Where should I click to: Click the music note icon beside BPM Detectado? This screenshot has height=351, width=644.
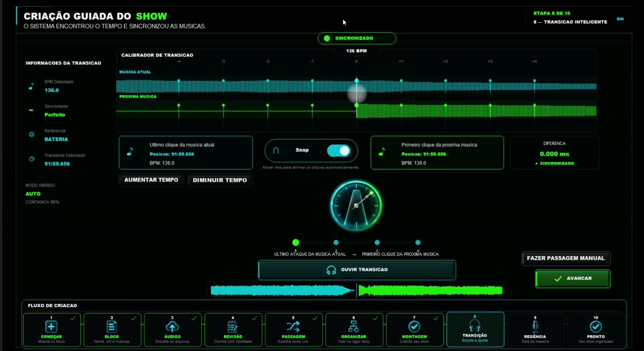click(31, 86)
